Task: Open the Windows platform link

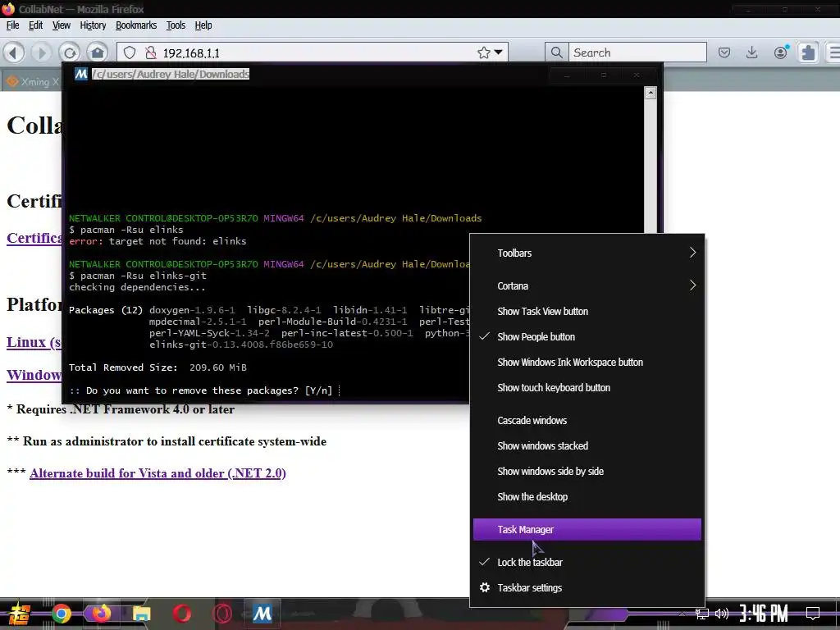Action: [34, 374]
